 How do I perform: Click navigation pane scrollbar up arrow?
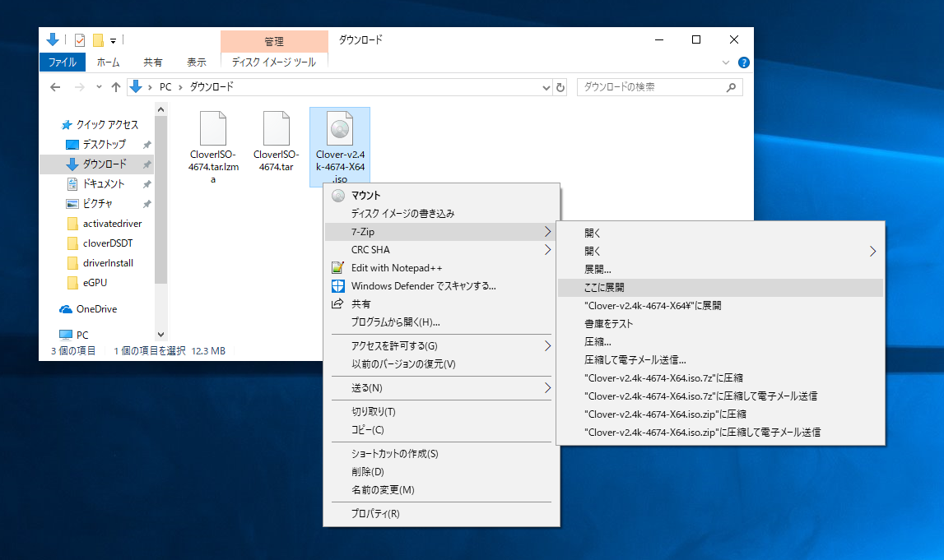click(x=160, y=109)
